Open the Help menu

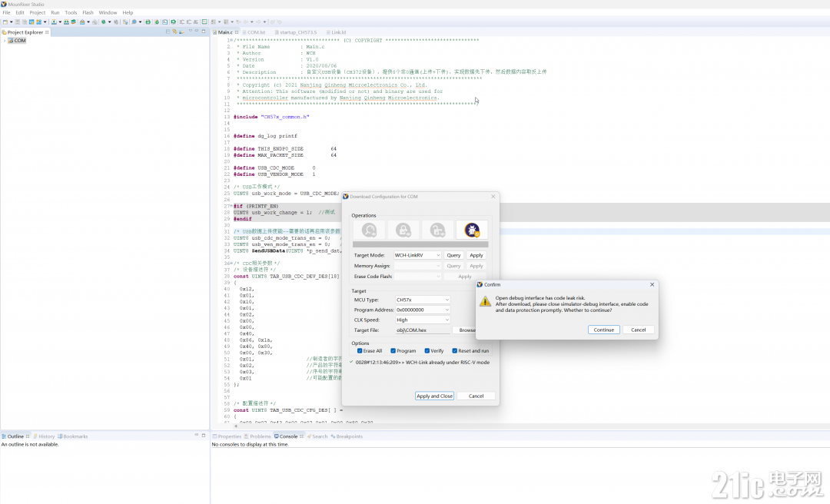pyautogui.click(x=128, y=13)
